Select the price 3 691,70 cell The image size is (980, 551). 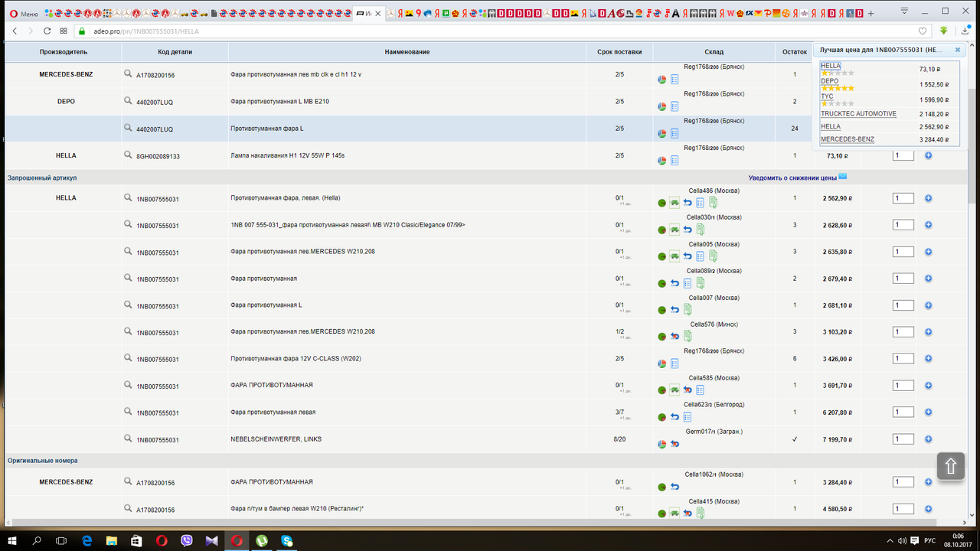point(836,386)
